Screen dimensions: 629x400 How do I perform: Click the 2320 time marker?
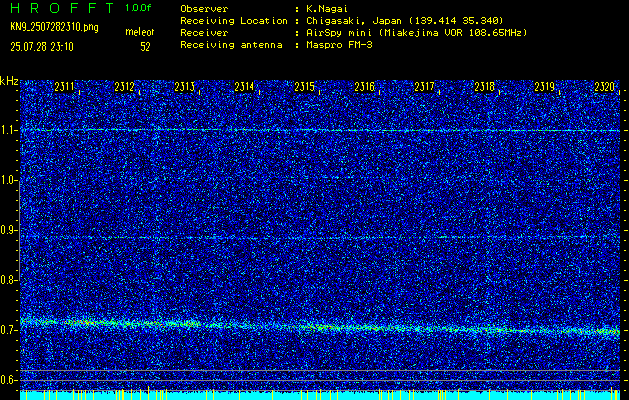tap(604, 87)
